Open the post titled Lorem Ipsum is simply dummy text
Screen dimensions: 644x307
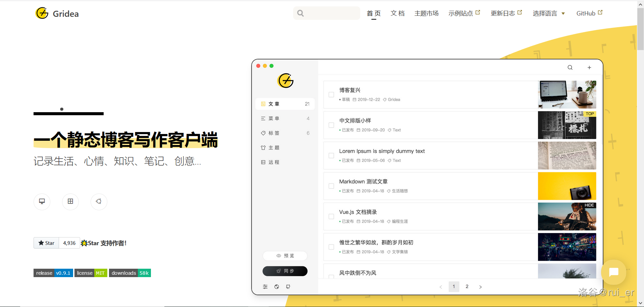pyautogui.click(x=382, y=151)
